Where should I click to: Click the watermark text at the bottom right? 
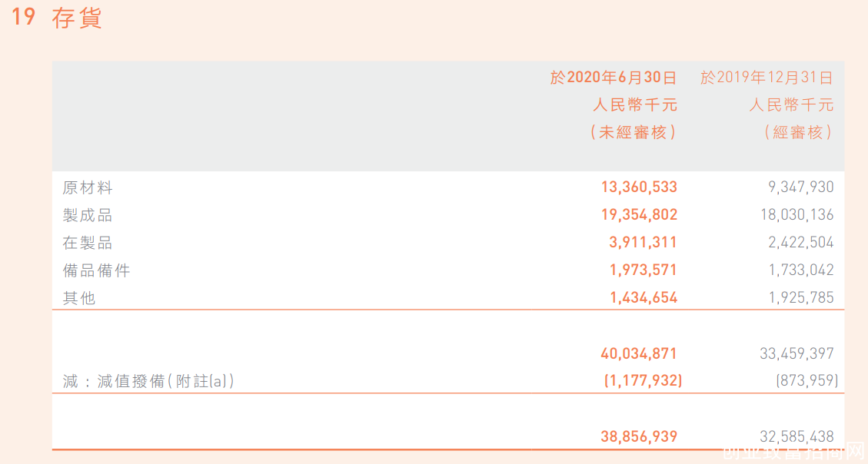tap(794, 454)
